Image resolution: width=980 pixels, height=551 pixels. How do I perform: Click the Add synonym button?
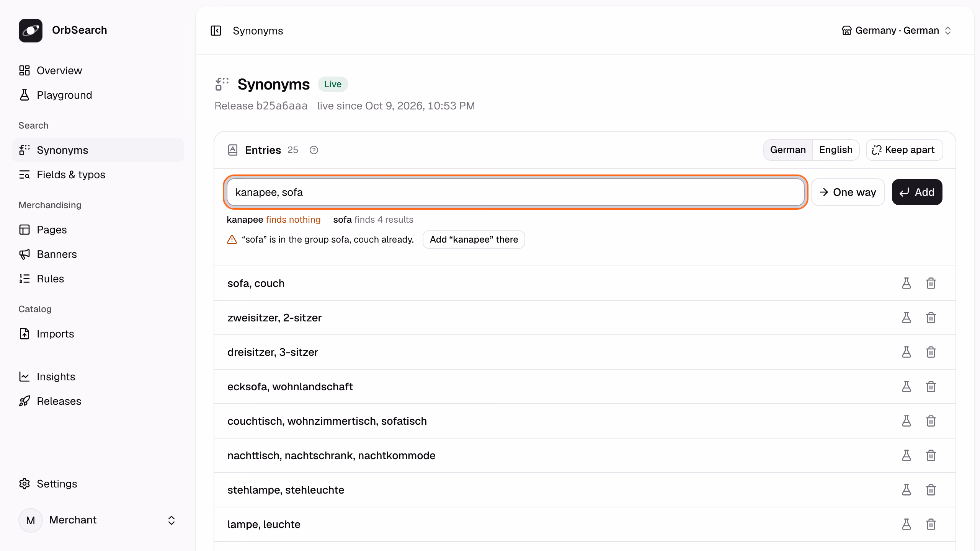tap(917, 192)
